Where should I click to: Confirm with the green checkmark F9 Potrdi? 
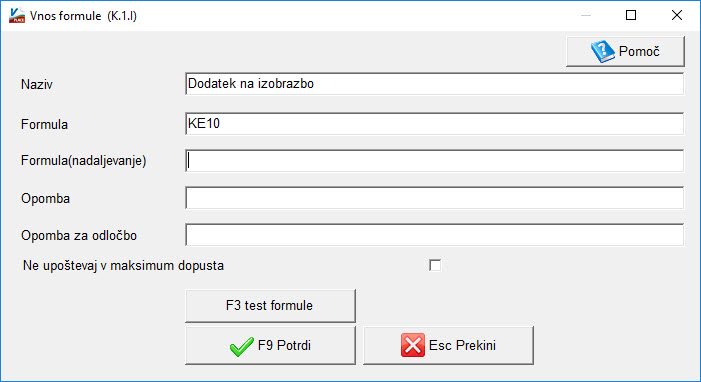[270, 345]
